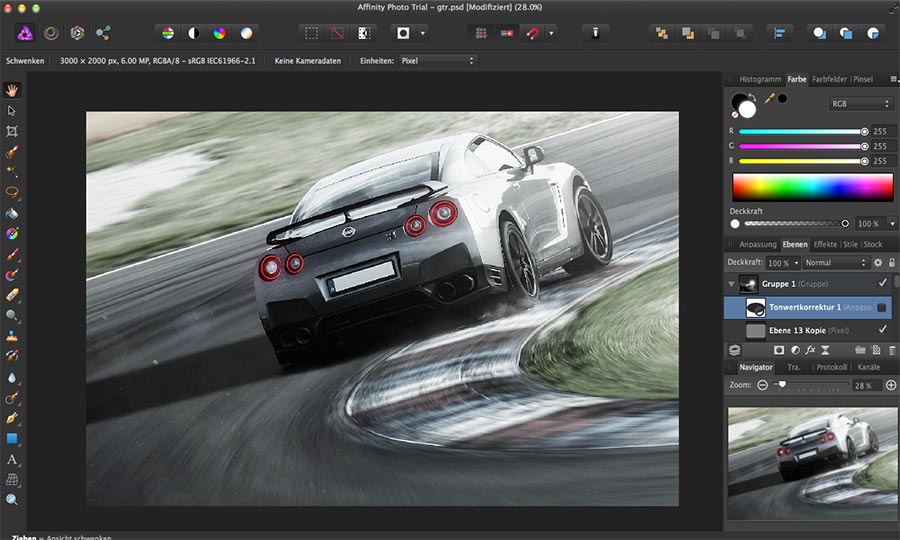The width and height of the screenshot is (900, 540).
Task: Click the Deselect icon with red slash
Action: pyautogui.click(x=338, y=33)
